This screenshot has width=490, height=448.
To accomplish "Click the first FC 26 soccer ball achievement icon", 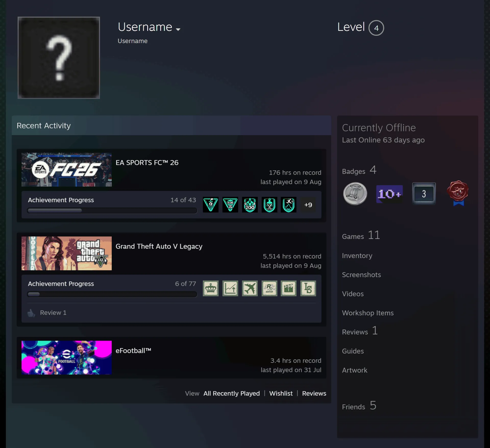I will coord(211,205).
